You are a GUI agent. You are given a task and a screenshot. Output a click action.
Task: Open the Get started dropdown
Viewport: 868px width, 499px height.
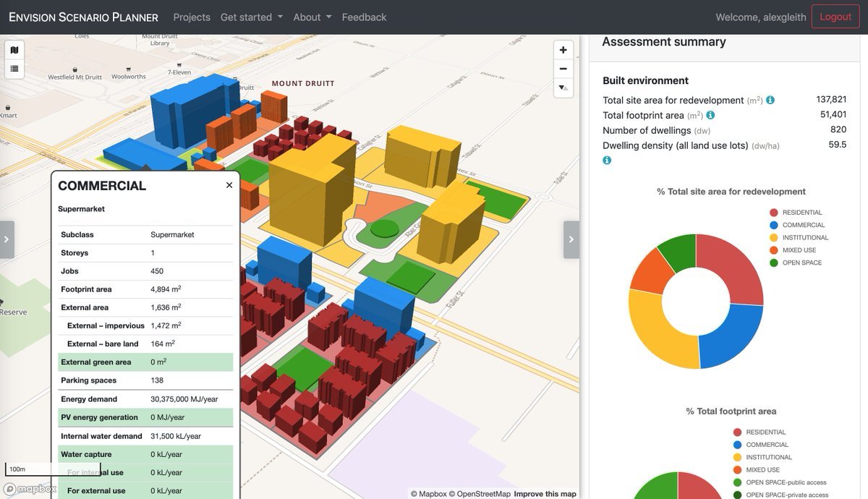[251, 17]
